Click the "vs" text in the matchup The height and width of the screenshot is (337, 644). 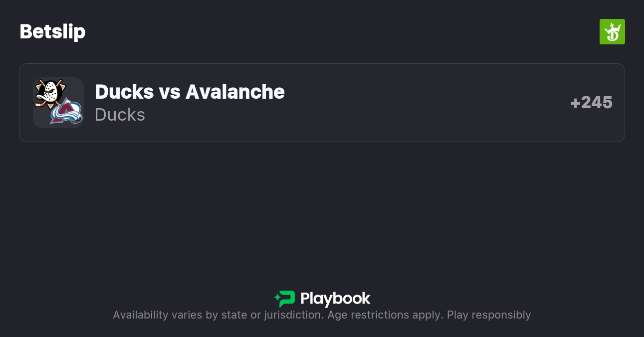pyautogui.click(x=170, y=92)
